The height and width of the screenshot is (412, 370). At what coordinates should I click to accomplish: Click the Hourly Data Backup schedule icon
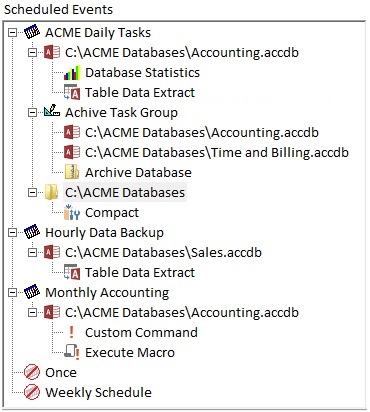pos(32,232)
